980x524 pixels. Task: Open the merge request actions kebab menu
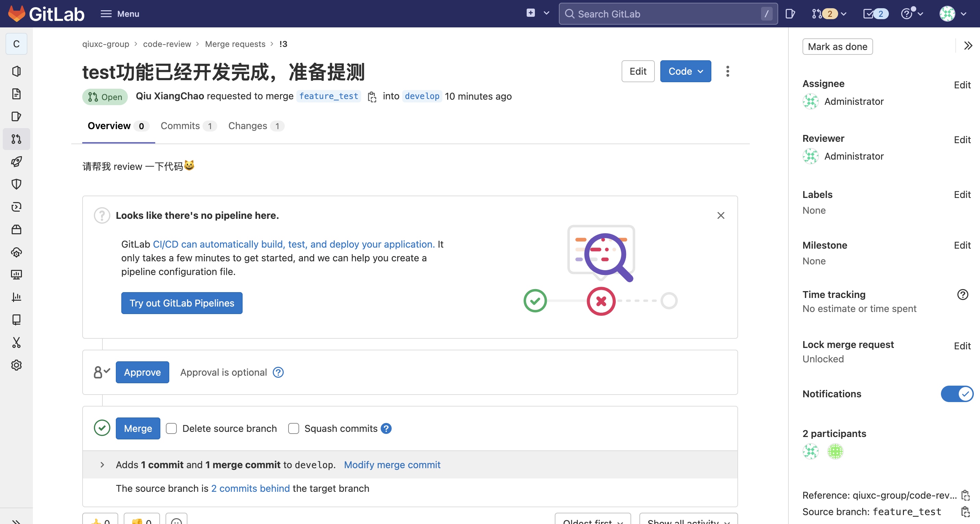[727, 71]
